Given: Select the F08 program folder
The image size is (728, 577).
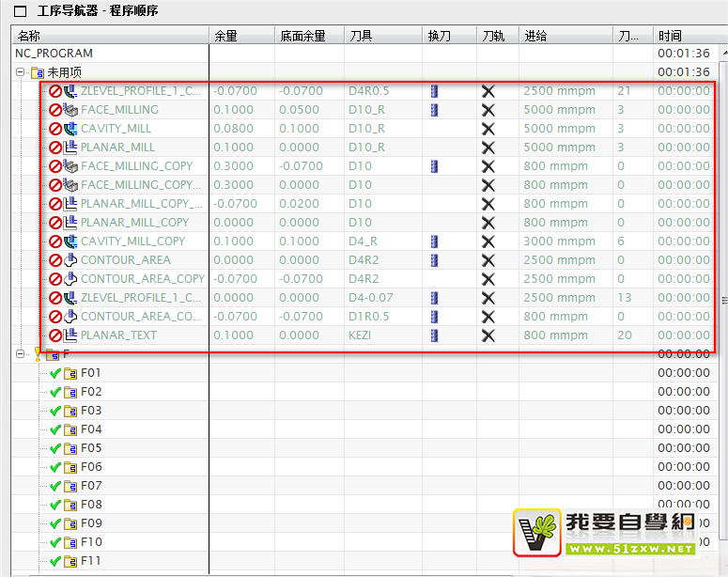Looking at the screenshot, I should coord(90,505).
